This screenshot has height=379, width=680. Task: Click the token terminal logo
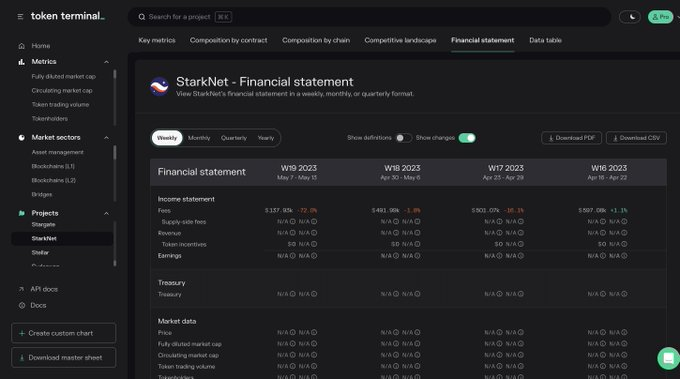point(68,16)
